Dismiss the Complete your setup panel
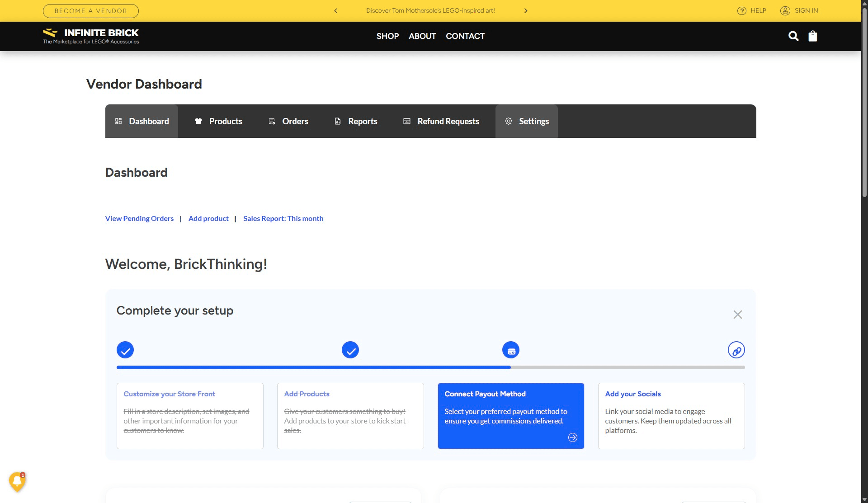The image size is (868, 503). (737, 315)
